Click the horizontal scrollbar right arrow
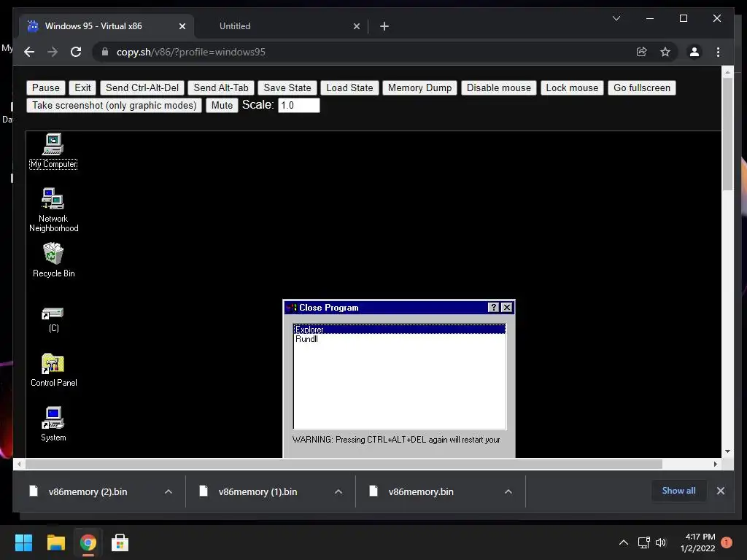The image size is (747, 560). 715,464
